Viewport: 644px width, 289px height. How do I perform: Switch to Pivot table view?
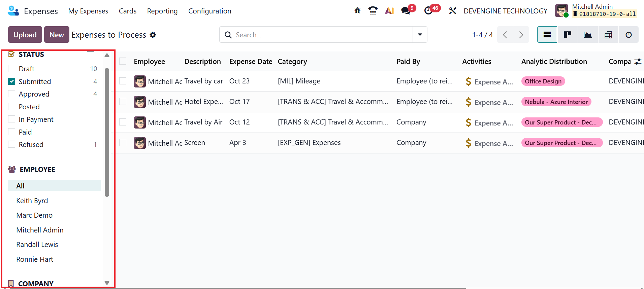608,35
